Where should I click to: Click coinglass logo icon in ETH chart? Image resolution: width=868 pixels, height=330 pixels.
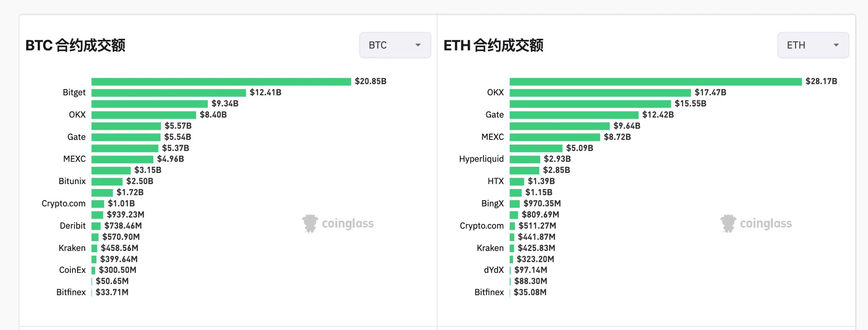click(728, 223)
